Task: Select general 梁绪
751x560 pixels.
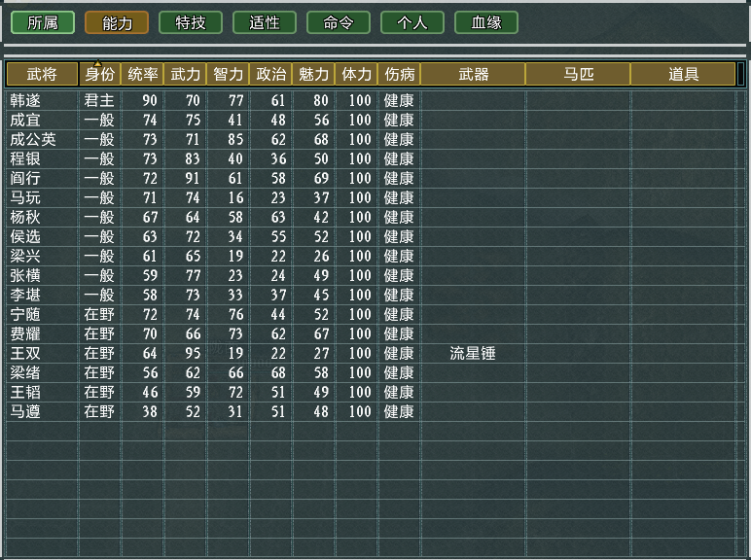Action: coord(25,373)
